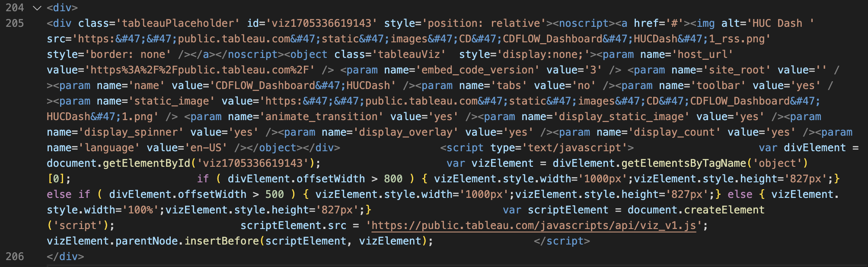Click the insertBefore method call

click(222, 241)
